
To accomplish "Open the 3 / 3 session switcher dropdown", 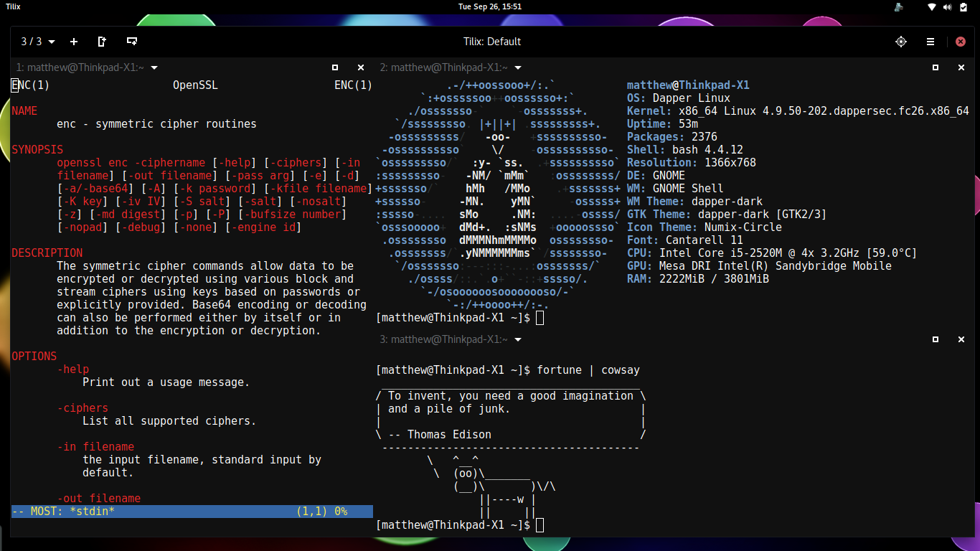I will coord(37,42).
